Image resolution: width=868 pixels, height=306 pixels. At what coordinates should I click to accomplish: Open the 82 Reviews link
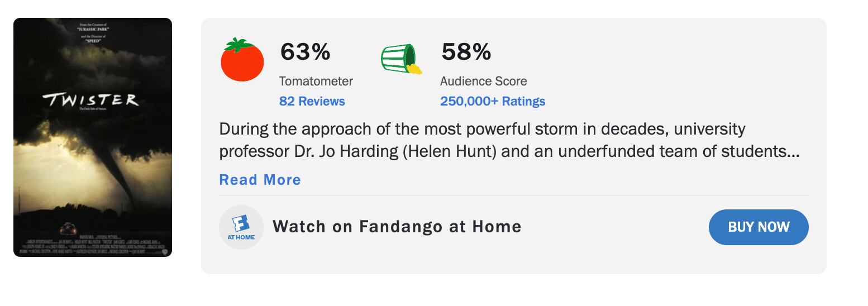pyautogui.click(x=312, y=101)
